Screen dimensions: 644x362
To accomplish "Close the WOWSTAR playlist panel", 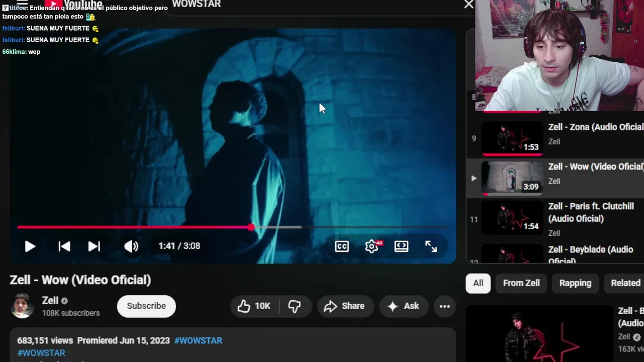I will (x=469, y=5).
